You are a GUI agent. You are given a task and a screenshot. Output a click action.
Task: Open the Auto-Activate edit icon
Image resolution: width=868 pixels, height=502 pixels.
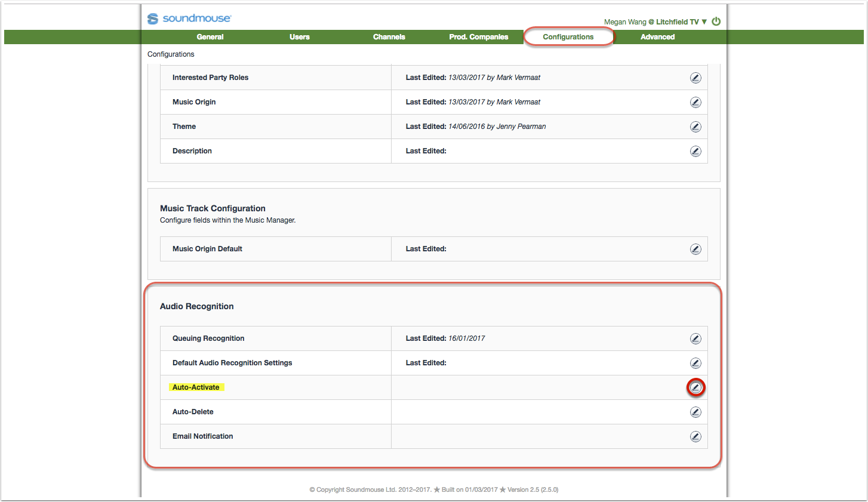[x=695, y=387]
